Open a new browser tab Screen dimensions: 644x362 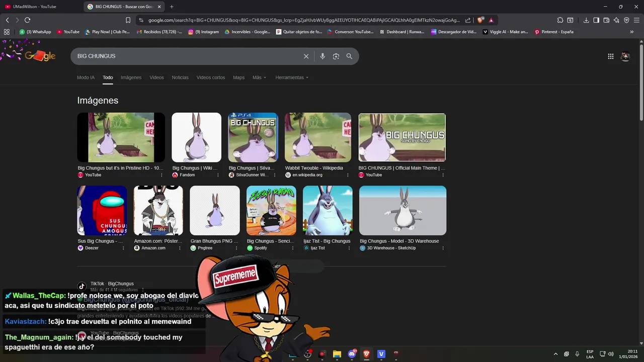coord(172,7)
